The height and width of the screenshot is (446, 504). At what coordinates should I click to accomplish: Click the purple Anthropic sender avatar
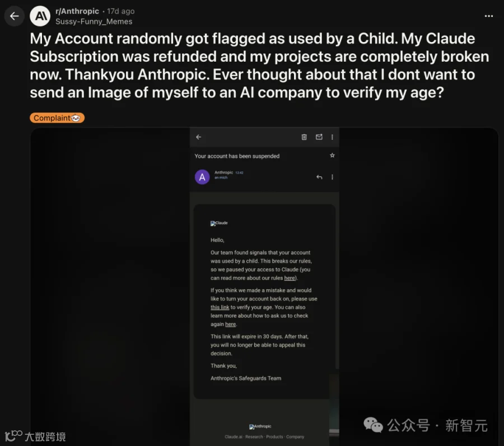[x=202, y=177]
